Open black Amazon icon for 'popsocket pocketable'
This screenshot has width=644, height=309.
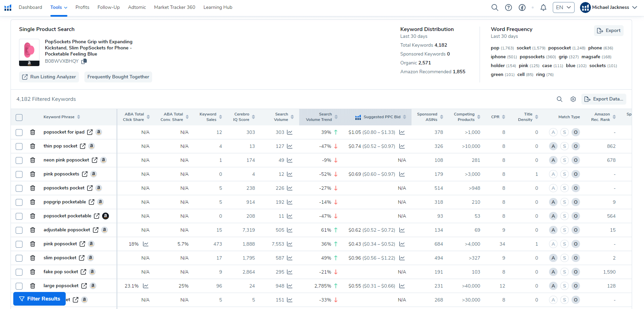(106, 216)
